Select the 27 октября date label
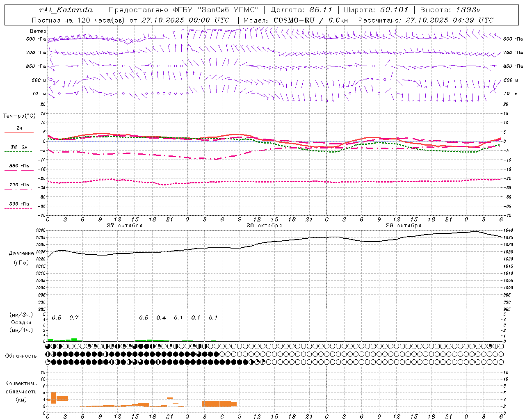The image size is (525, 420). [x=125, y=225]
